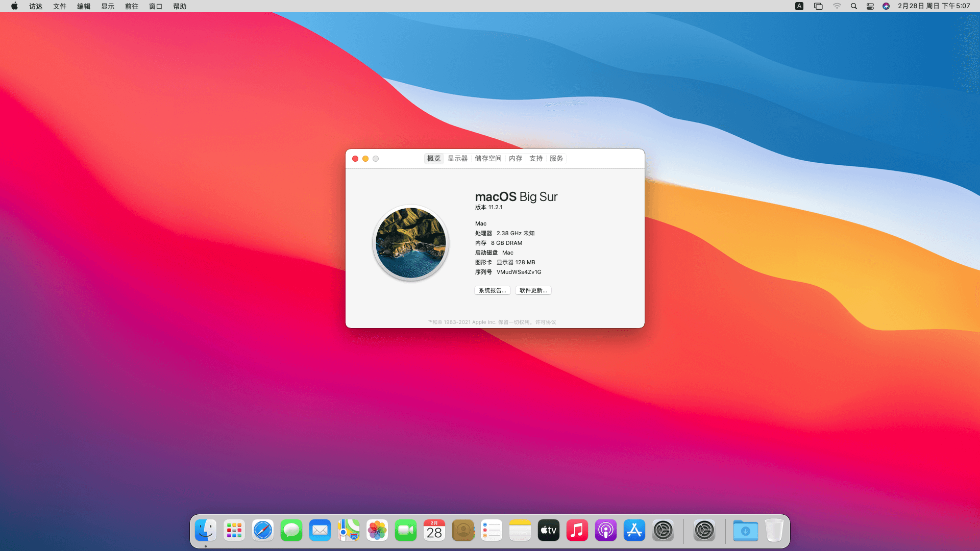Click the date and time in menu bar
The image size is (980, 551).
tap(934, 6)
